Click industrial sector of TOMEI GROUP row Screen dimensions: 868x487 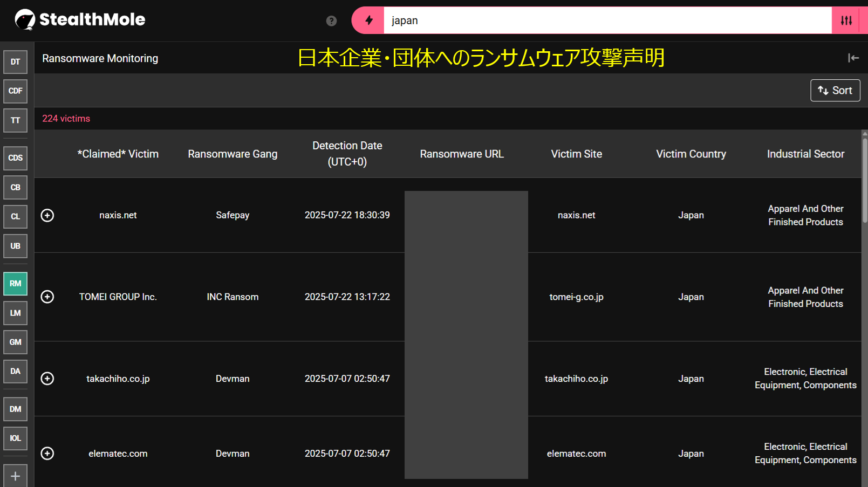coord(805,297)
